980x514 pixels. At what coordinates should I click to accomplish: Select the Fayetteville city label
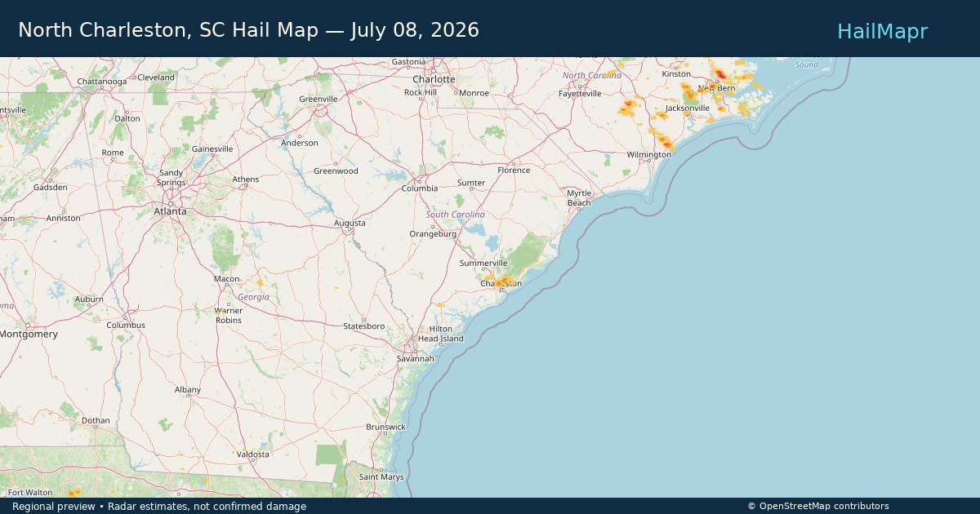[x=580, y=94]
